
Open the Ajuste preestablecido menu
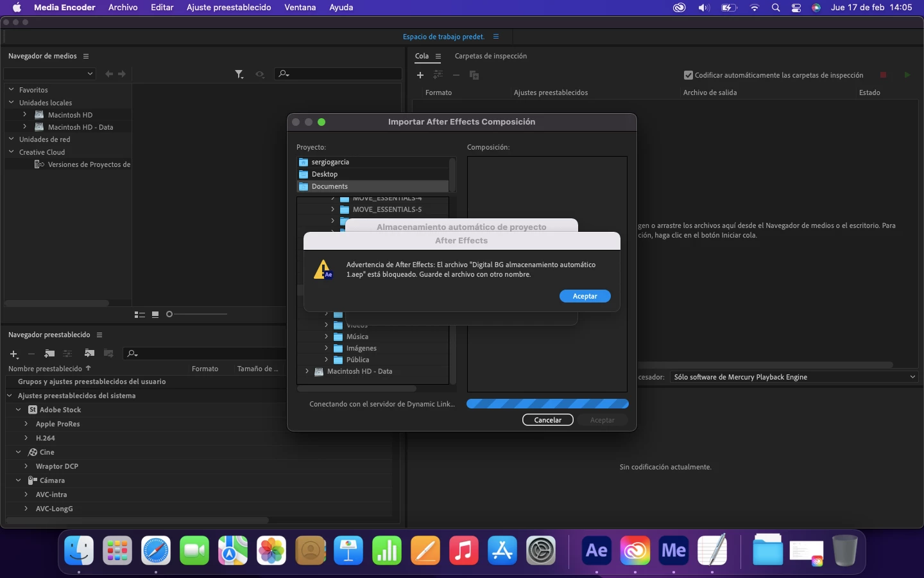228,8
